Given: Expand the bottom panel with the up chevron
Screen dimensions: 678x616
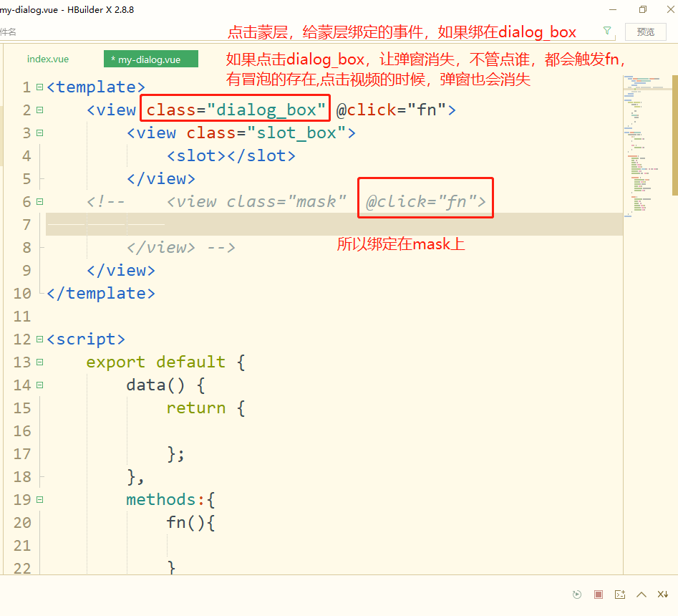Looking at the screenshot, I should click(x=641, y=595).
